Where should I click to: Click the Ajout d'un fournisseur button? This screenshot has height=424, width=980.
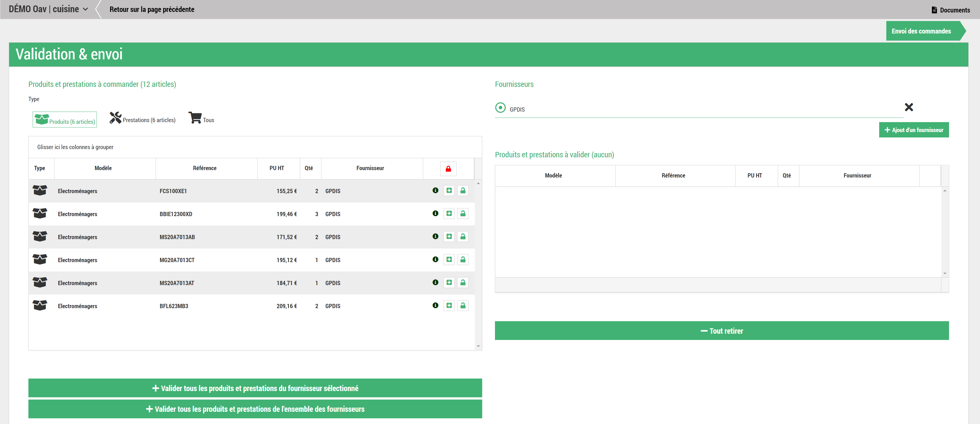point(914,130)
